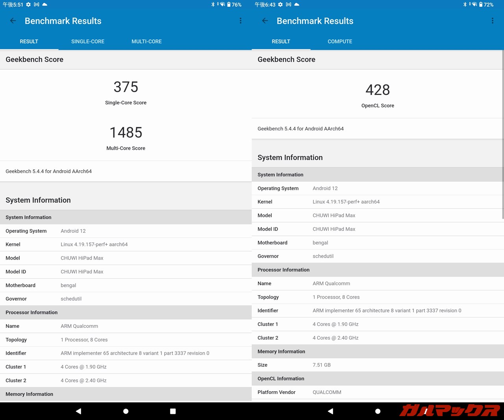Open overflow menu on left results screen
The height and width of the screenshot is (420, 504).
point(241,21)
